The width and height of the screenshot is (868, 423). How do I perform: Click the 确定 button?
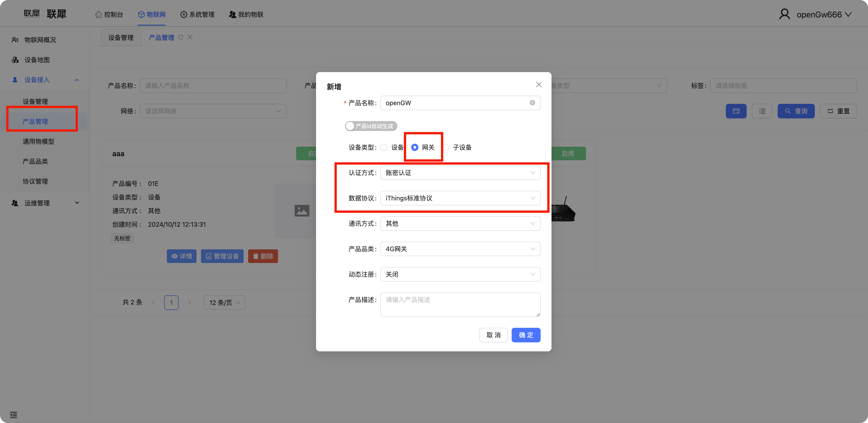point(526,335)
